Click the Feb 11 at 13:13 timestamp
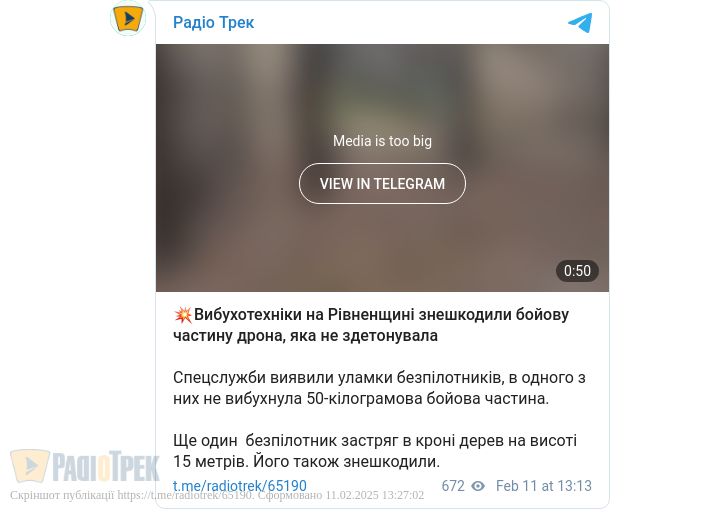 coord(544,486)
